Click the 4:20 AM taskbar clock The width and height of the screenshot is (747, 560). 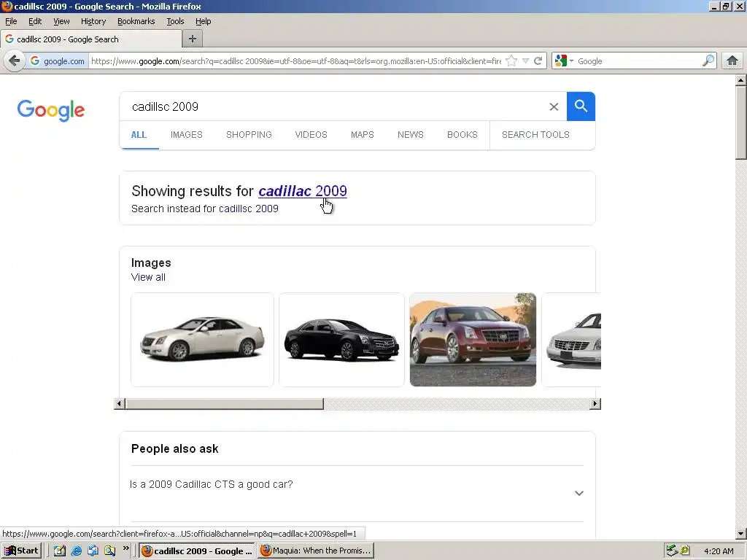click(x=719, y=551)
